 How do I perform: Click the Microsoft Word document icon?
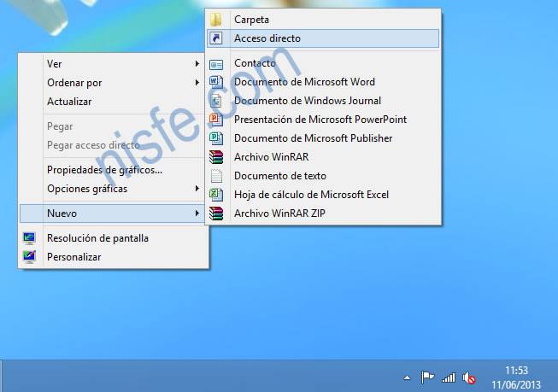pos(216,82)
